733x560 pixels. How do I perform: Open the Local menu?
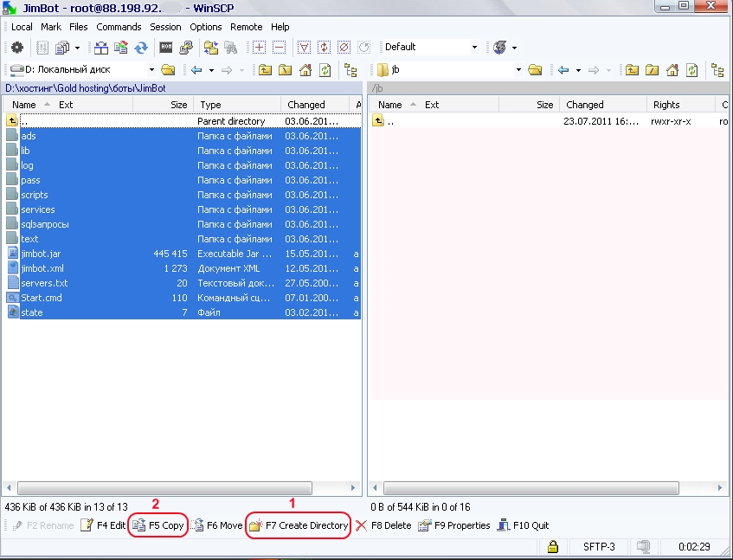click(x=22, y=27)
